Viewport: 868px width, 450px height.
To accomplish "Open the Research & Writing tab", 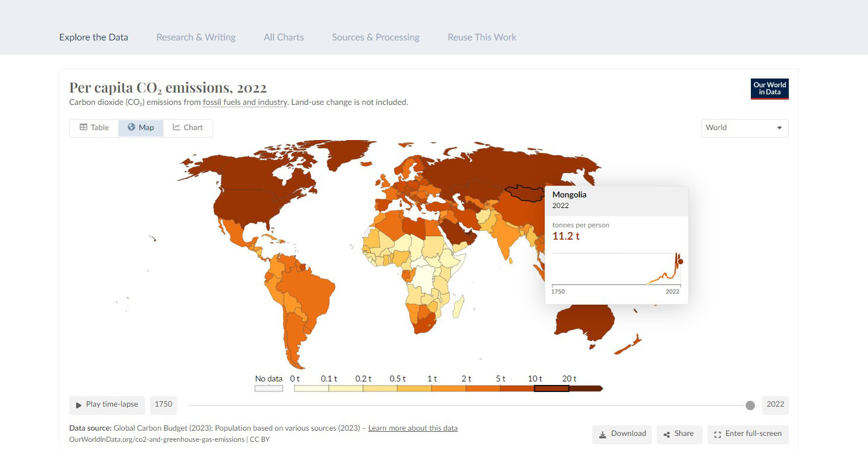I will click(x=196, y=37).
